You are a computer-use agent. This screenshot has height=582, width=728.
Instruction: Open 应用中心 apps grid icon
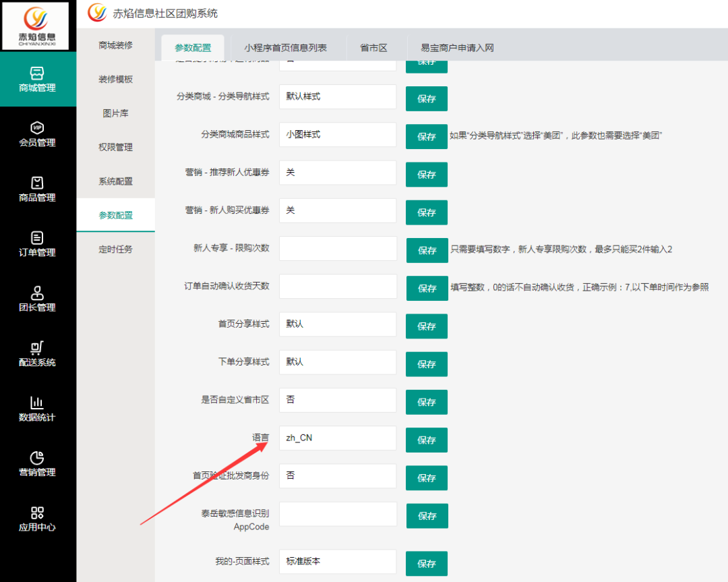click(x=38, y=513)
